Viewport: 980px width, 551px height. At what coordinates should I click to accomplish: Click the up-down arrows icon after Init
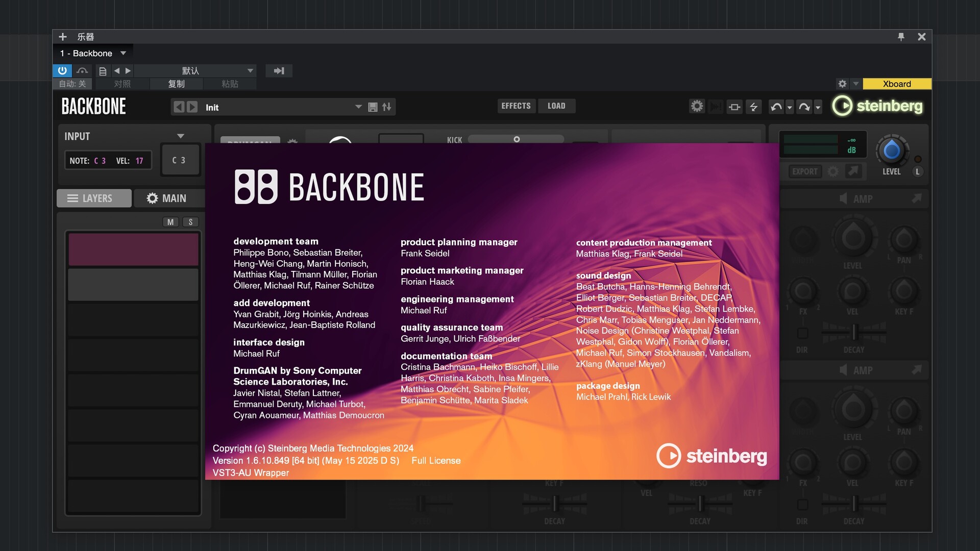[x=387, y=107]
